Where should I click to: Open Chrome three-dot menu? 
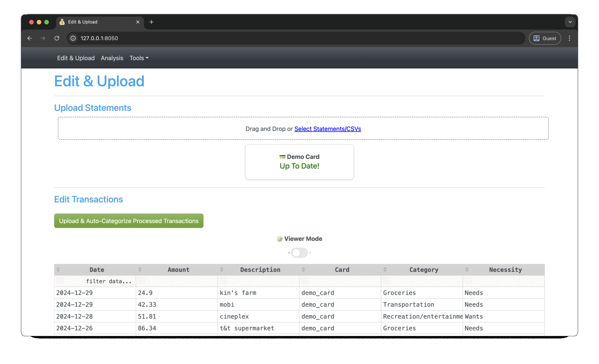coord(569,38)
